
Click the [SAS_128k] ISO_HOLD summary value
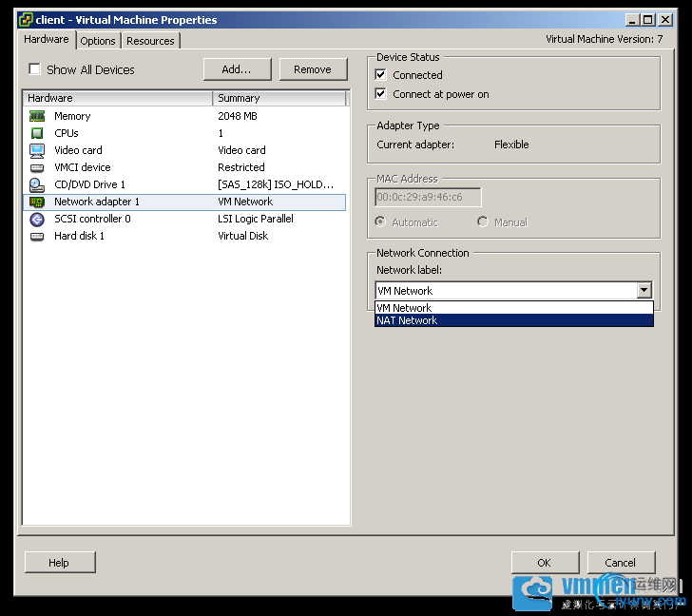pyautogui.click(x=276, y=184)
